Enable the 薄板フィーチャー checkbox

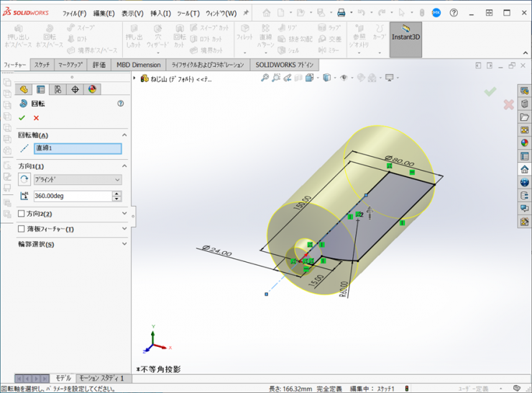22,230
